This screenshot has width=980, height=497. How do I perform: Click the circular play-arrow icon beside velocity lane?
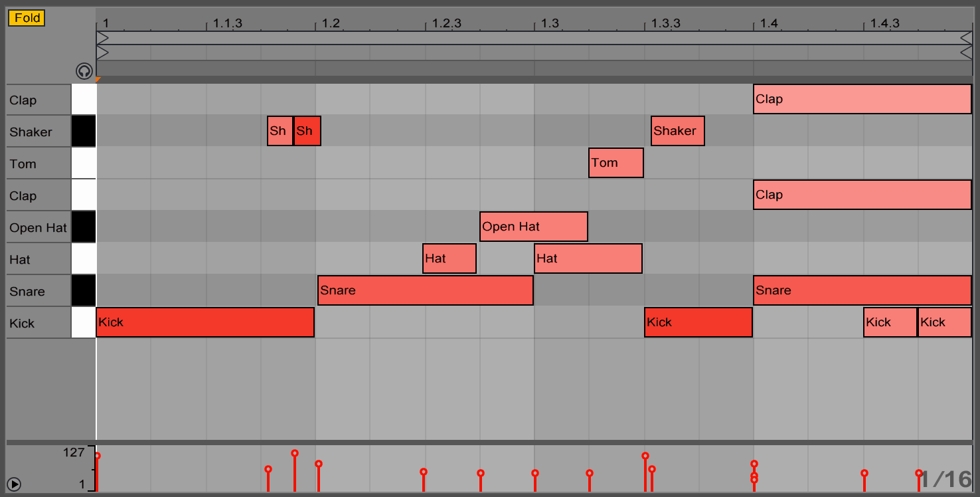click(14, 484)
